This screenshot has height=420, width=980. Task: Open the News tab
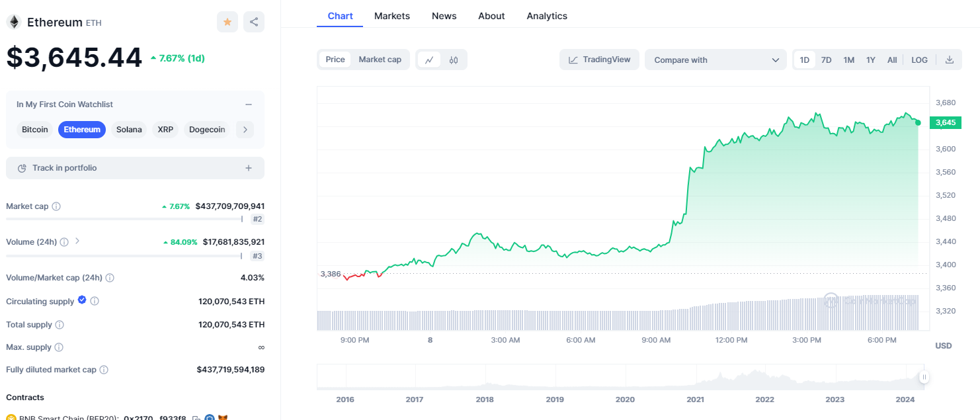click(x=444, y=16)
